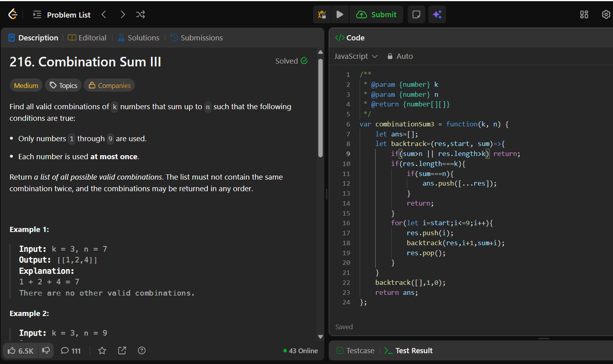
Task: Open the JavaScript language dropdown
Action: click(356, 56)
